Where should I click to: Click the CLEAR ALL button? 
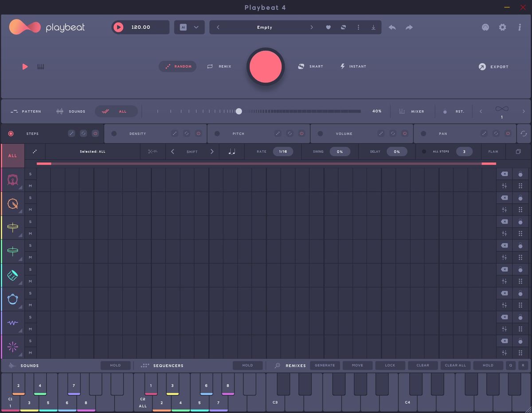click(x=455, y=365)
